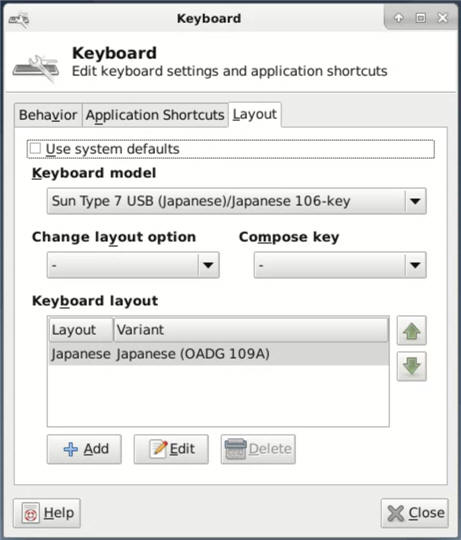The width and height of the screenshot is (461, 540).
Task: Click the keyboard icon in the title bar
Action: click(x=19, y=20)
